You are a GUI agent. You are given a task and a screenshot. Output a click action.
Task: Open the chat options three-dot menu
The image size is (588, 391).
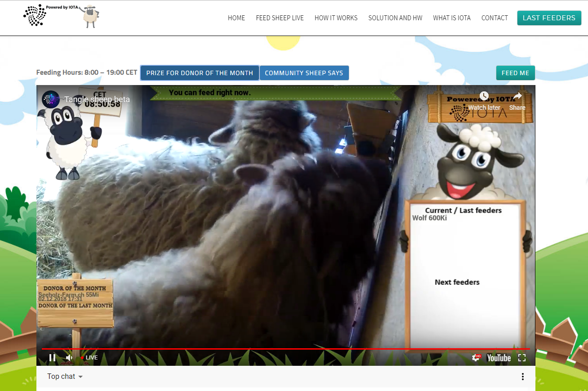(x=522, y=377)
